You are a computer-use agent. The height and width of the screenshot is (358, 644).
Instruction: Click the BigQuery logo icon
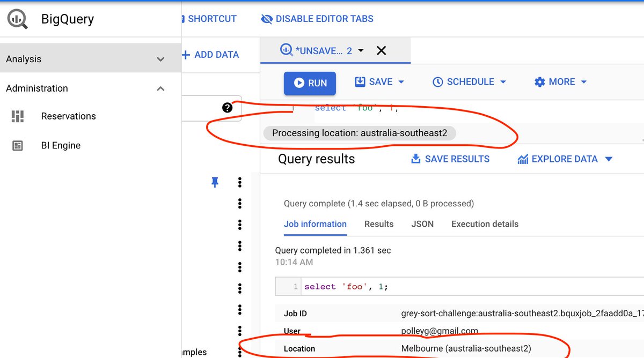(x=18, y=19)
